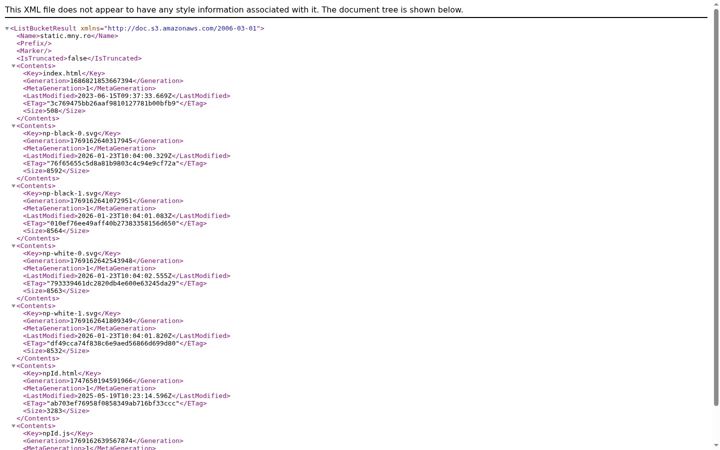Click the Generation value for index.html
This screenshot has width=720, height=450.
pos(101,81)
